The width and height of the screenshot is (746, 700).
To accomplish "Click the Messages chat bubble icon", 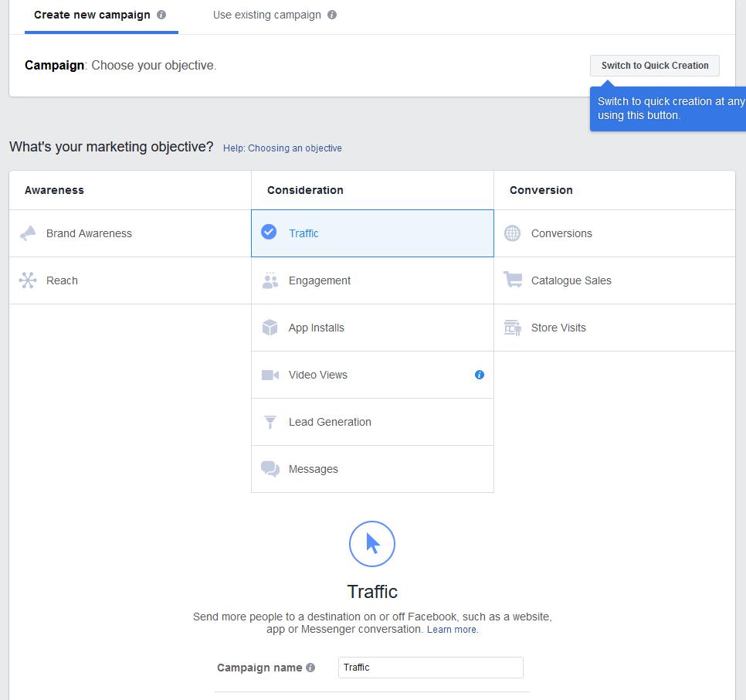I will click(271, 469).
